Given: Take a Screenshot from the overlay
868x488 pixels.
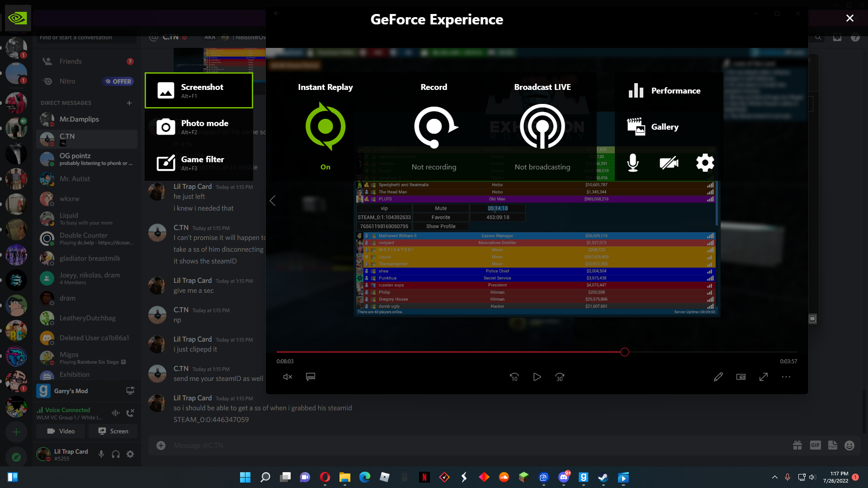Looking at the screenshot, I should tap(199, 90).
